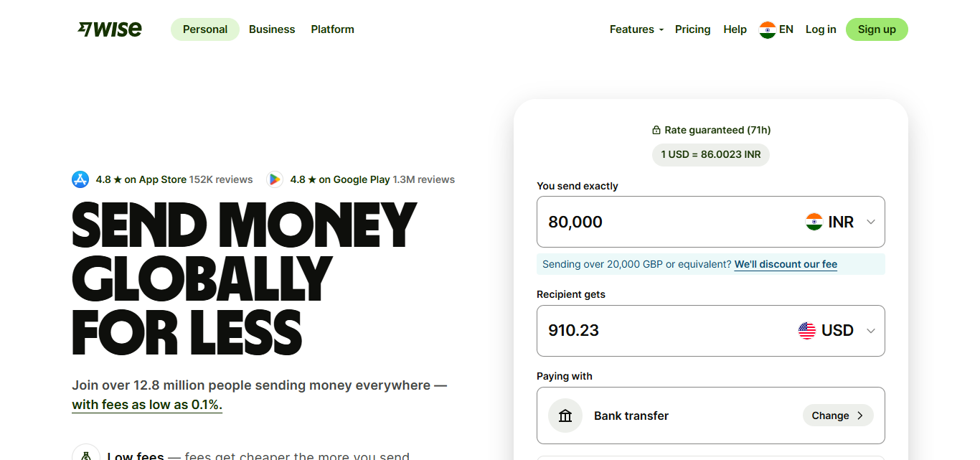
Task: Click the lock icon beside Rate guaranteed
Action: click(656, 131)
